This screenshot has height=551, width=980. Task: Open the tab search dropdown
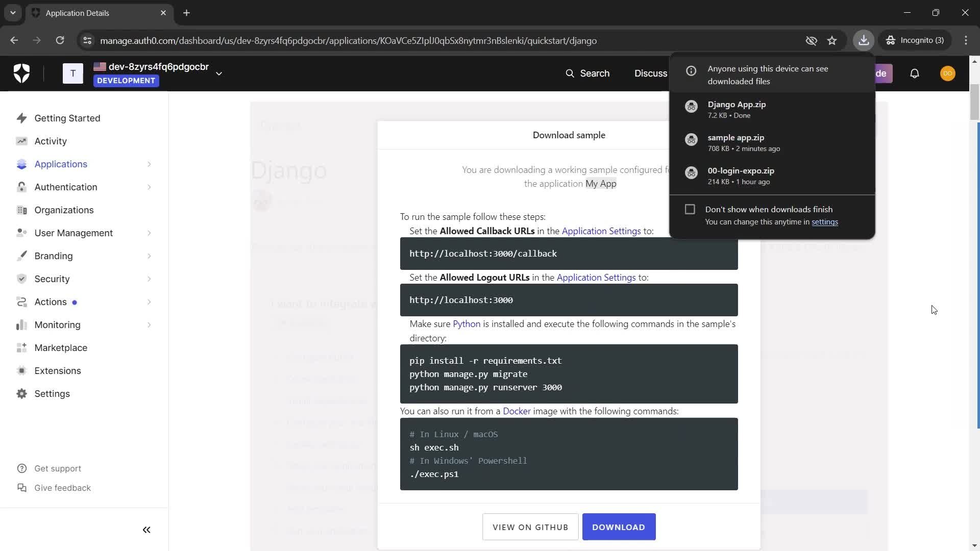(13, 13)
